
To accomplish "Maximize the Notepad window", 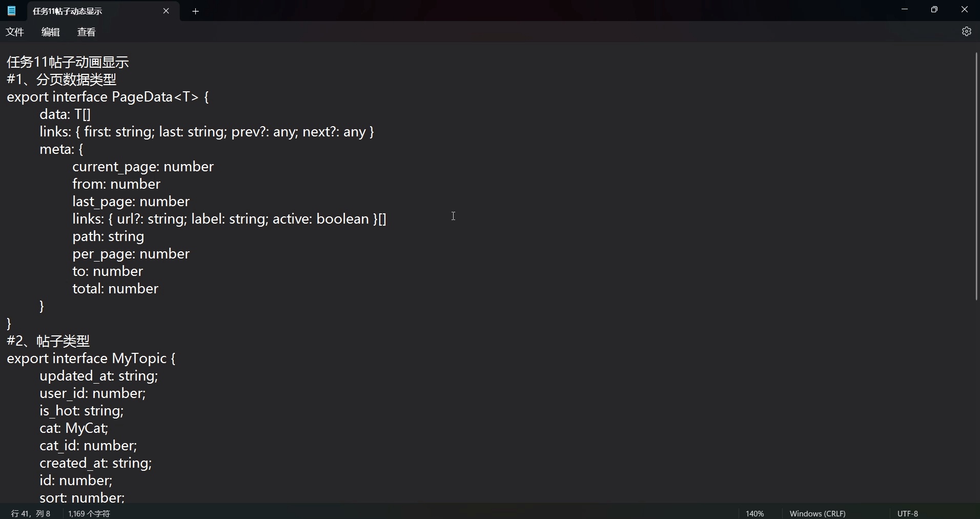I will (934, 9).
